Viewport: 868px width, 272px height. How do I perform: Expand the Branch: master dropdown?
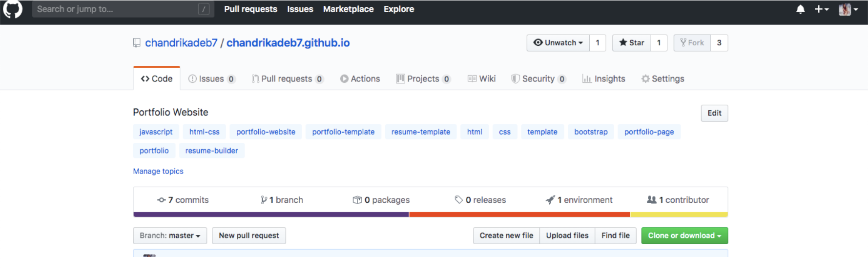(x=170, y=235)
